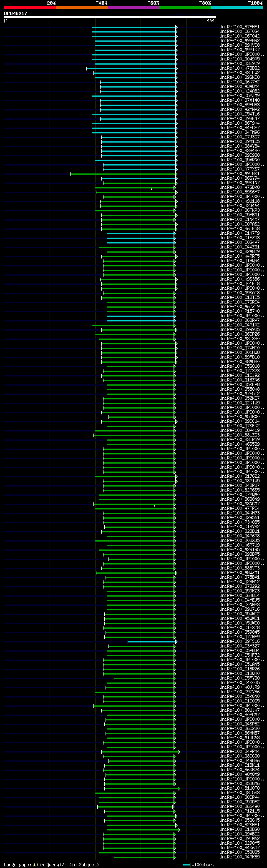267x868 pixels.
Task: Select the UniRef100_A4RK69 label
Action: click(x=239, y=857)
